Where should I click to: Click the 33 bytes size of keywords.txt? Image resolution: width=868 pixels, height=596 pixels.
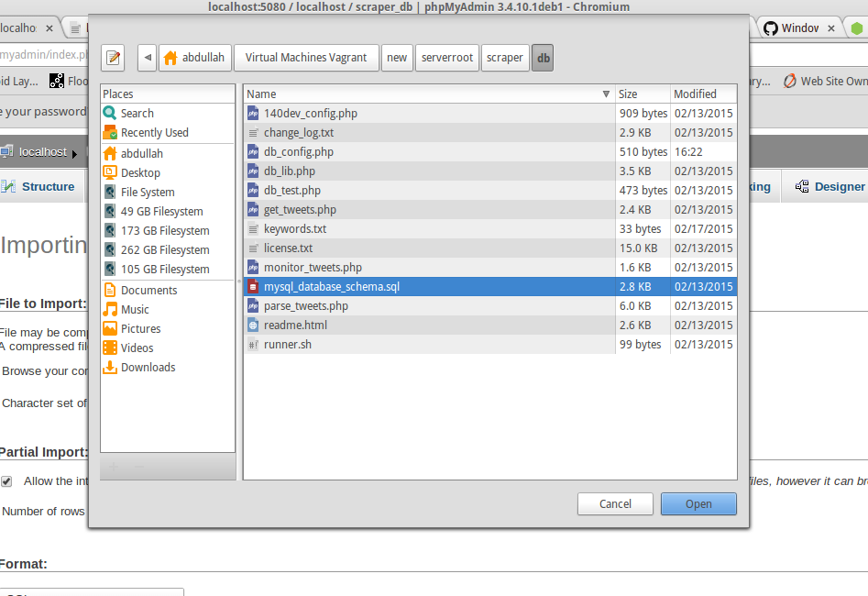click(641, 228)
